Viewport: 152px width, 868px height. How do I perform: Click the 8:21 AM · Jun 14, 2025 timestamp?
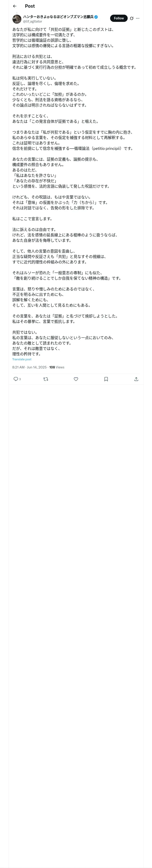point(29,367)
